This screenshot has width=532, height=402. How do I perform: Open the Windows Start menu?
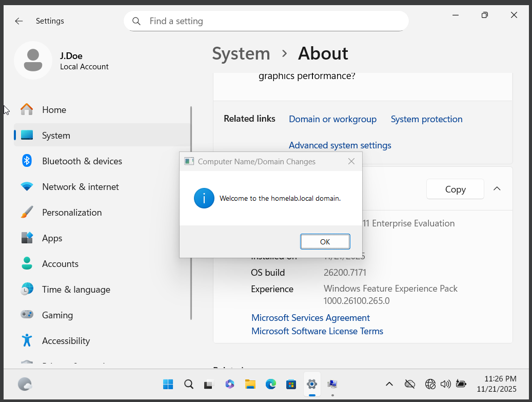click(x=168, y=384)
